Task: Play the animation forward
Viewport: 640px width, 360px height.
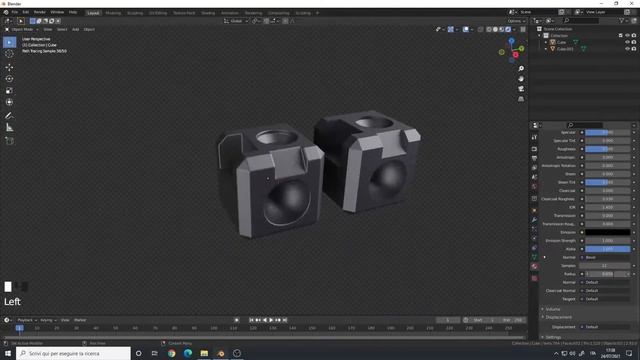Action: 271,320
